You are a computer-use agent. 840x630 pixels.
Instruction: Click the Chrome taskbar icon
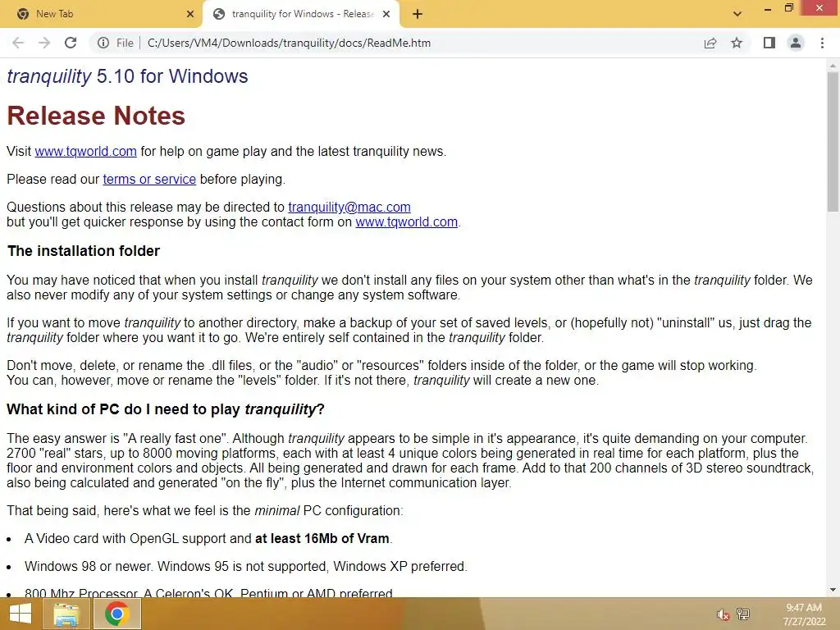point(116,614)
